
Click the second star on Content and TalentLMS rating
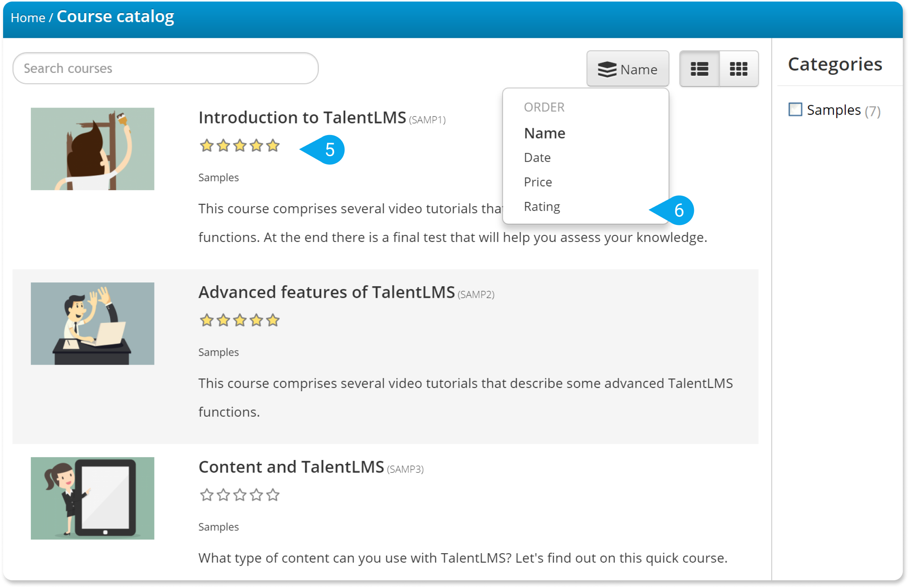pyautogui.click(x=222, y=495)
